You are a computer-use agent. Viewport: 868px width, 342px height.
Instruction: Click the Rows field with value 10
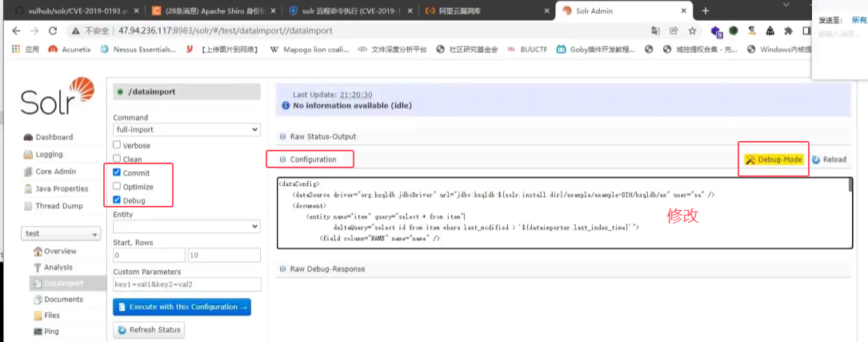tap(224, 255)
